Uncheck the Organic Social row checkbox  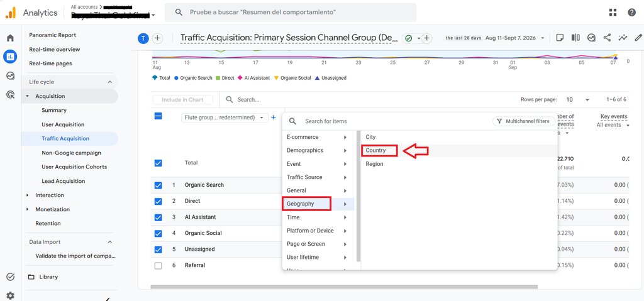click(x=158, y=233)
